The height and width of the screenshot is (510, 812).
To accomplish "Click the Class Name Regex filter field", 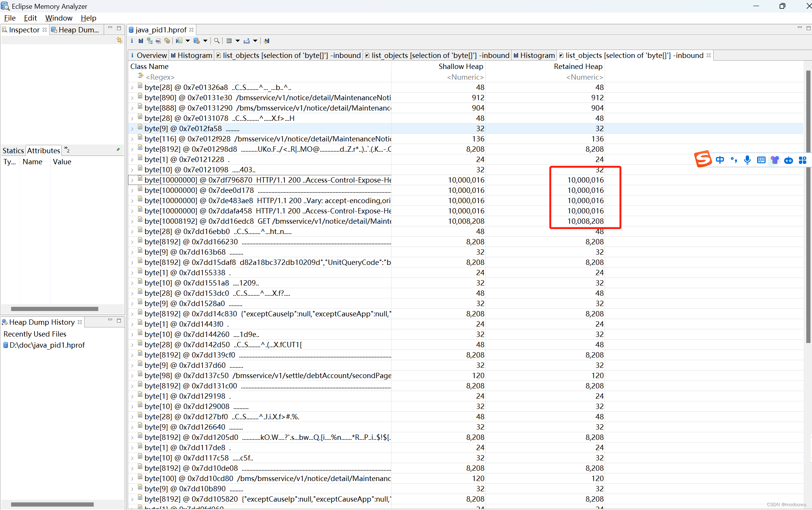I will pos(160,77).
